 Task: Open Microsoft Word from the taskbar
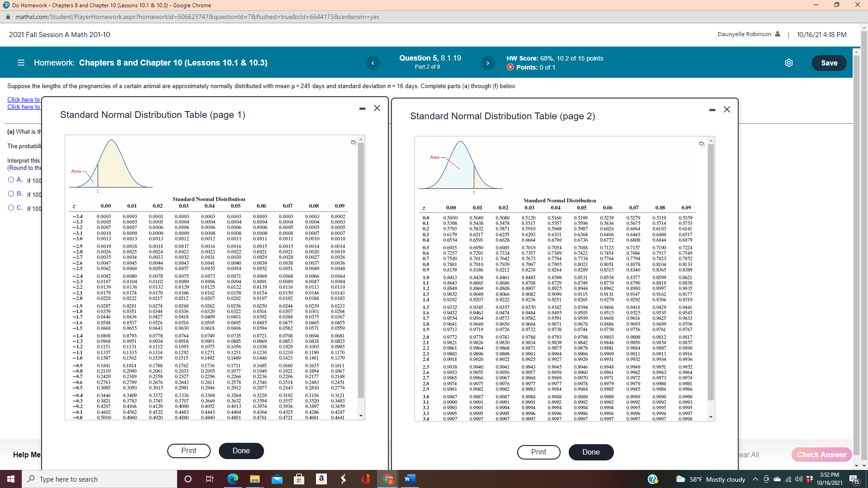(410, 479)
